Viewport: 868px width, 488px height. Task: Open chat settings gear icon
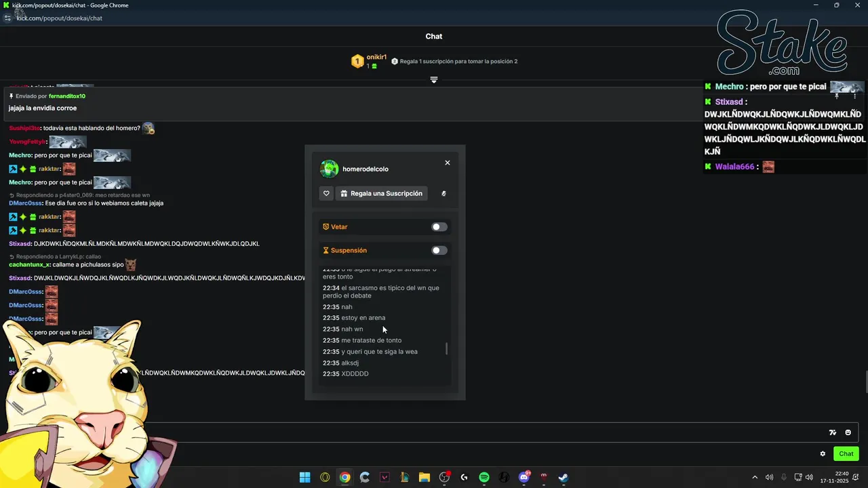tap(823, 454)
